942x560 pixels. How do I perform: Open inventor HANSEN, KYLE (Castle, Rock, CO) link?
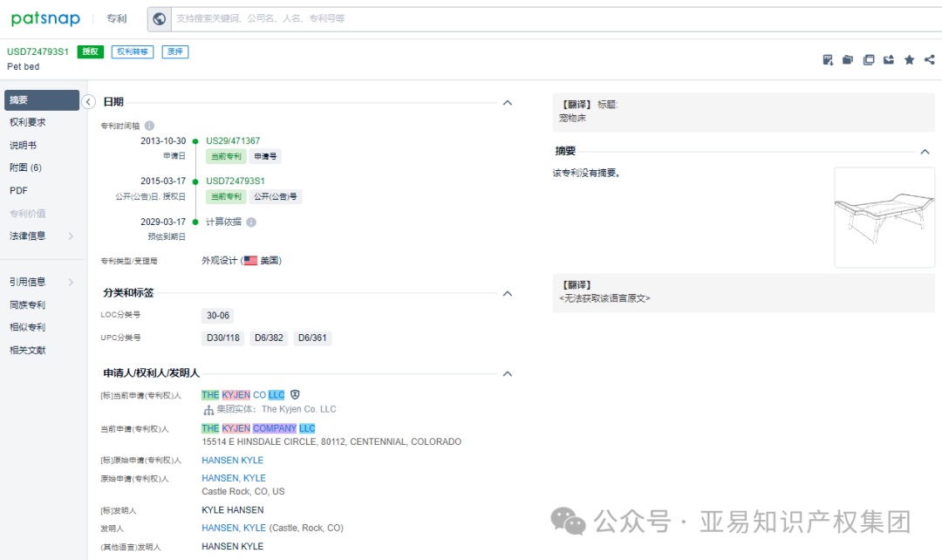[234, 528]
